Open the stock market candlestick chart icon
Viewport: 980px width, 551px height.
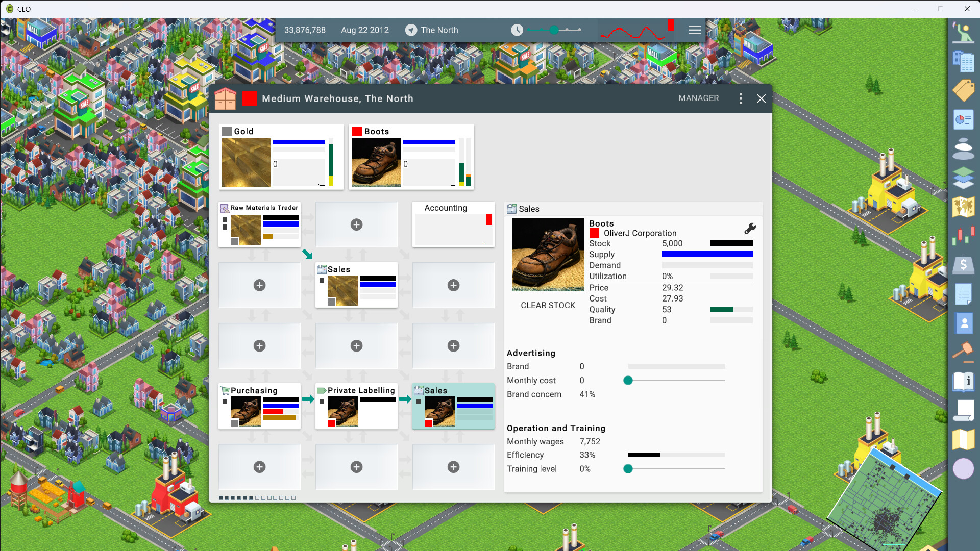[964, 235]
